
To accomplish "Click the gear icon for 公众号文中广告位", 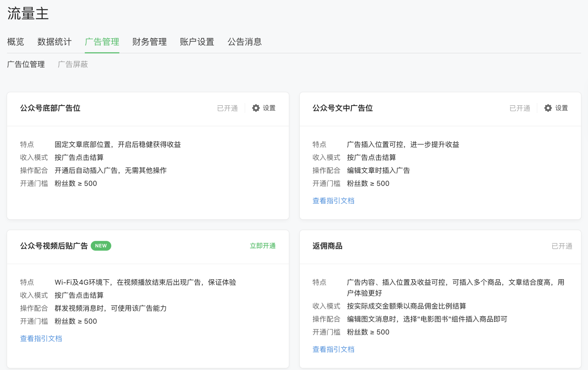I will click(x=548, y=108).
